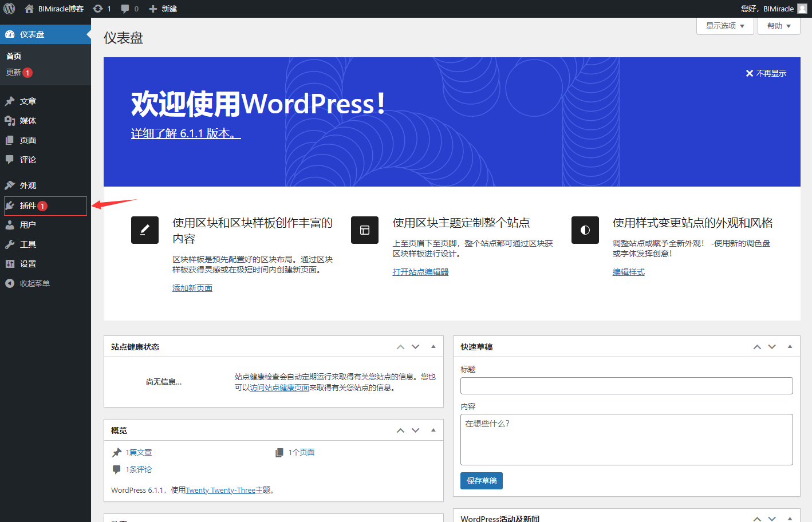Follow the 编辑样式 link
This screenshot has height=522, width=812.
pos(629,272)
